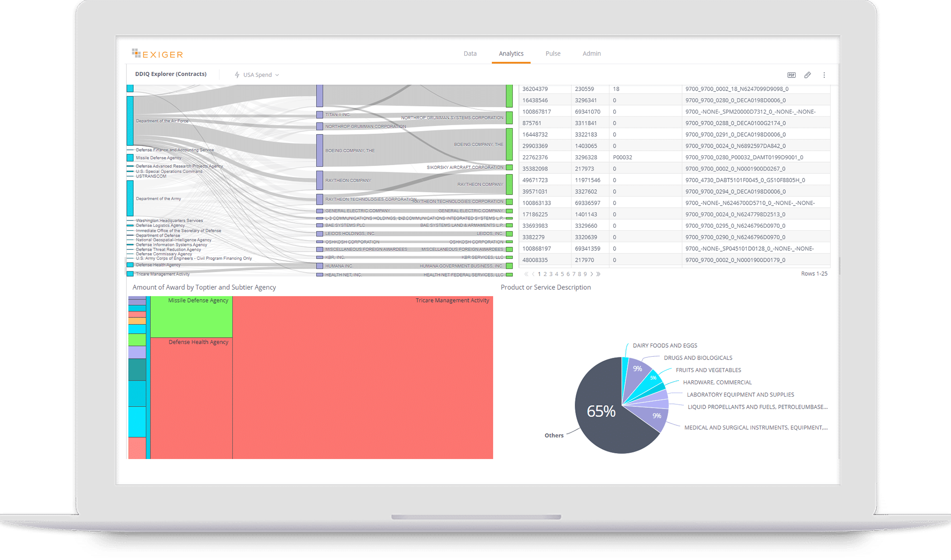This screenshot has height=560, width=951.
Task: Select Defense Health Agency treemap block
Action: click(192, 398)
